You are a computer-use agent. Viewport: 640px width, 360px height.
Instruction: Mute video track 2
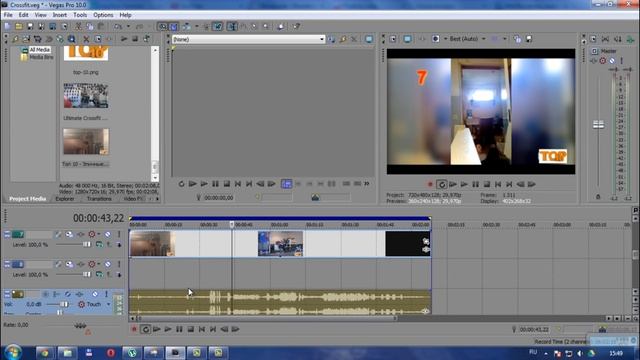(x=108, y=264)
